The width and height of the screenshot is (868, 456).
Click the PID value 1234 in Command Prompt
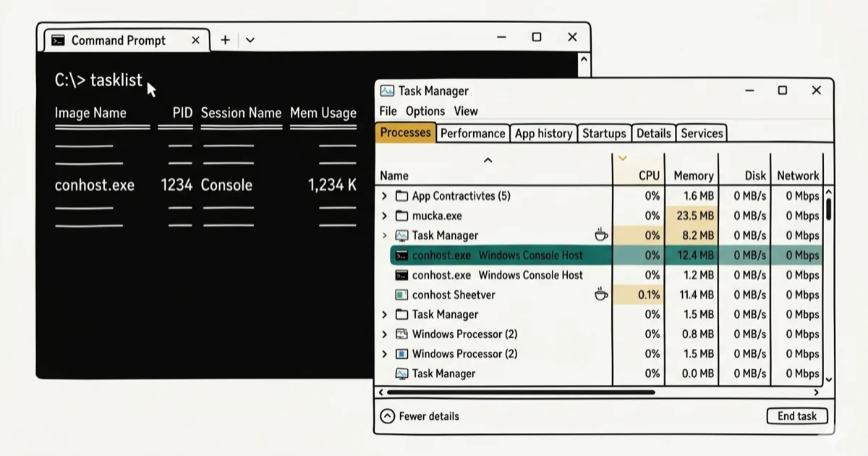point(176,185)
